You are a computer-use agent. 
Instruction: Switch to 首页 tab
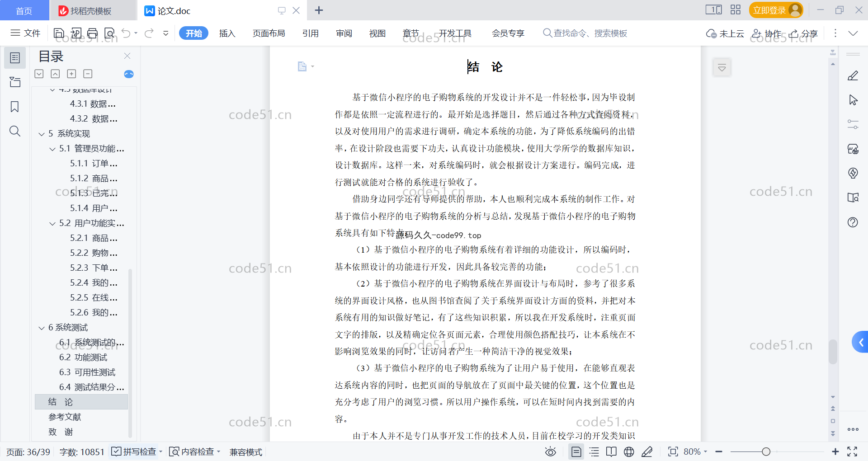[24, 10]
